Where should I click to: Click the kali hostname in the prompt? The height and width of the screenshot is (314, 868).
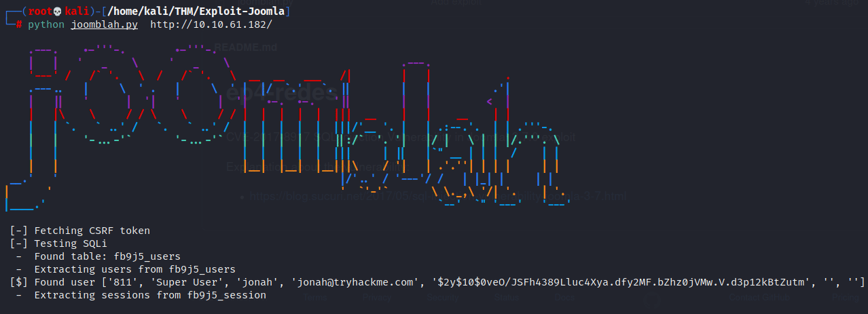pos(77,12)
